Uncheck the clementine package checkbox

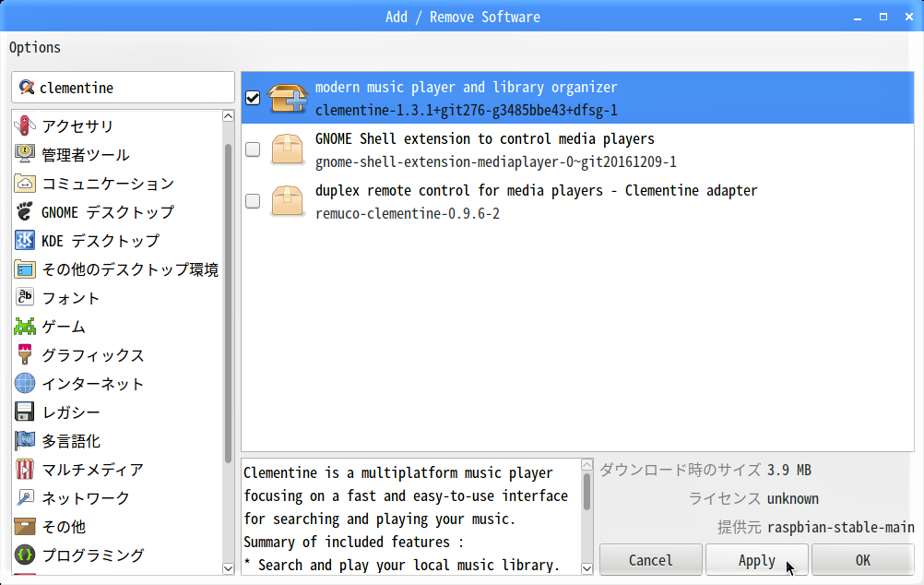click(x=253, y=98)
